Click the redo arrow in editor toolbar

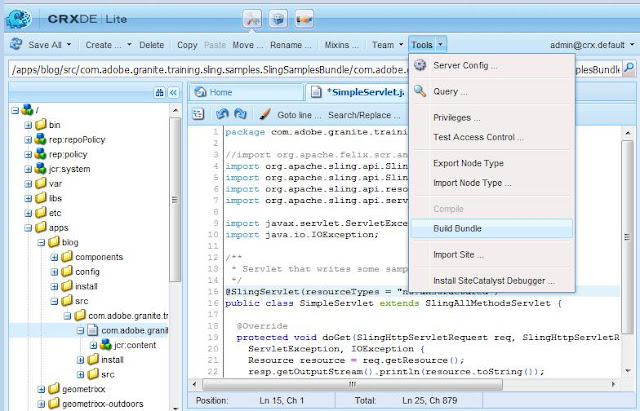pyautogui.click(x=240, y=114)
